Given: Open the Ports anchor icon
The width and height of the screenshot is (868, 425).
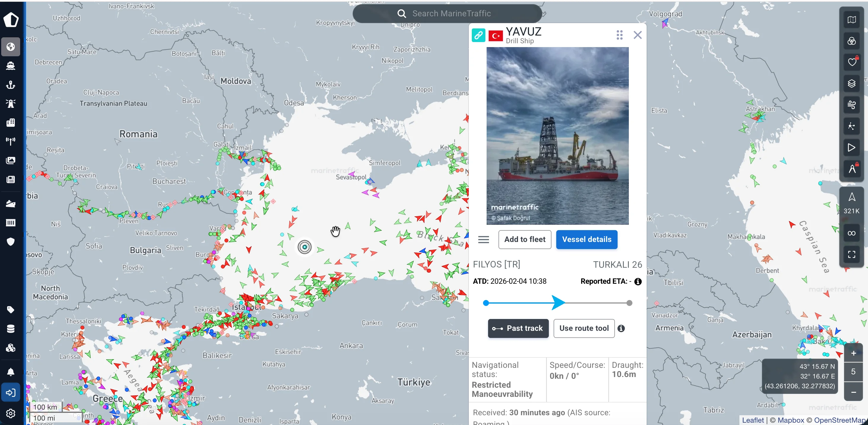Looking at the screenshot, I should [x=11, y=84].
